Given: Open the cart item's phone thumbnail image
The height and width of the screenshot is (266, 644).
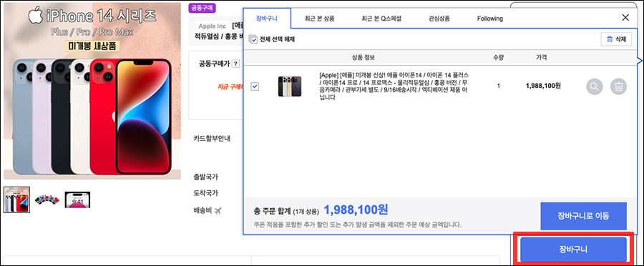Looking at the screenshot, I should 290,87.
